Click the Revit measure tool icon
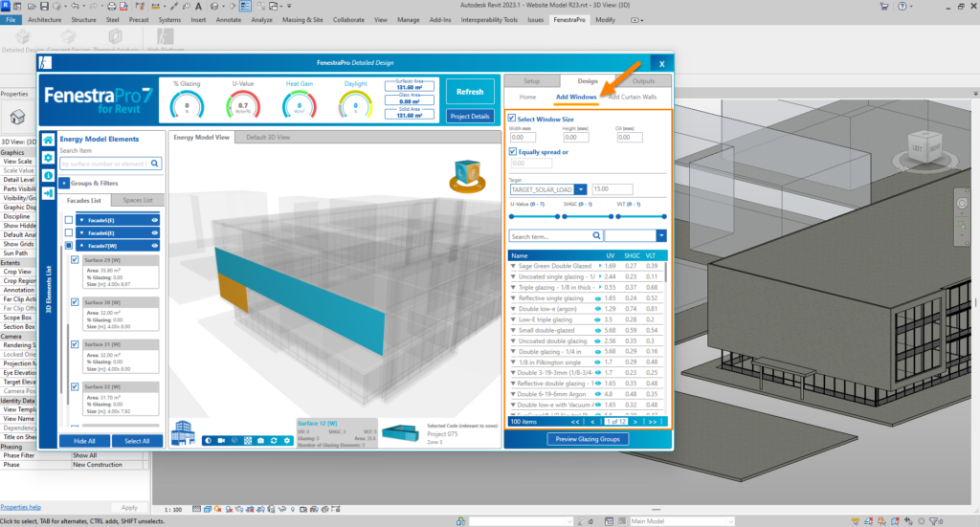 click(156, 7)
